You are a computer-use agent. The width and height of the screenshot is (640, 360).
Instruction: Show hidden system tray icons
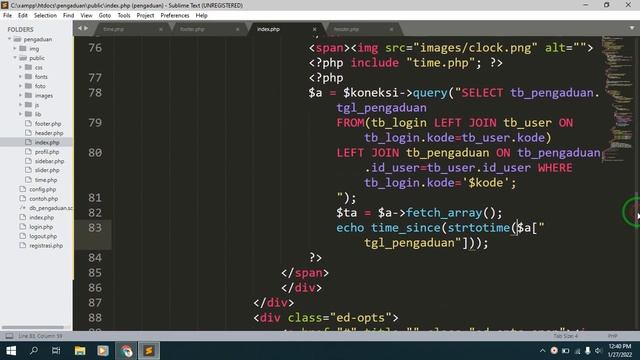(x=542, y=351)
